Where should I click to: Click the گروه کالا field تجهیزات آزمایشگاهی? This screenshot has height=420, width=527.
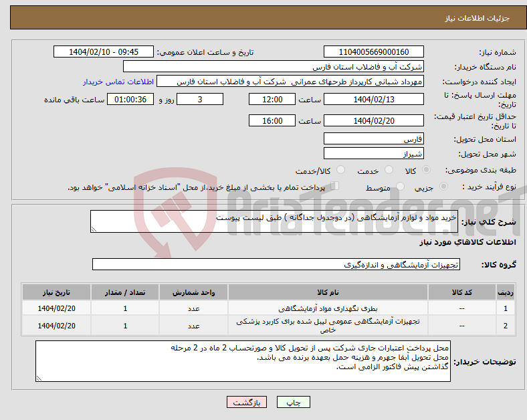coord(276,264)
